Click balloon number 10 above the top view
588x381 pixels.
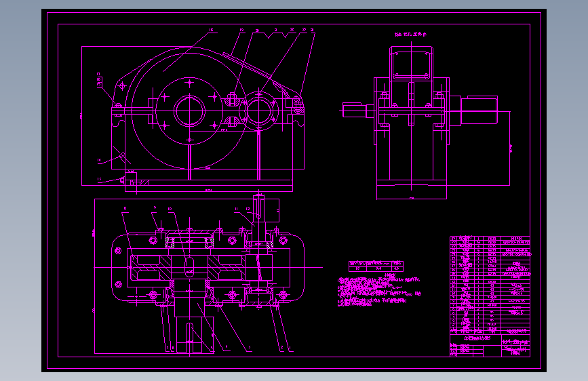pos(170,209)
